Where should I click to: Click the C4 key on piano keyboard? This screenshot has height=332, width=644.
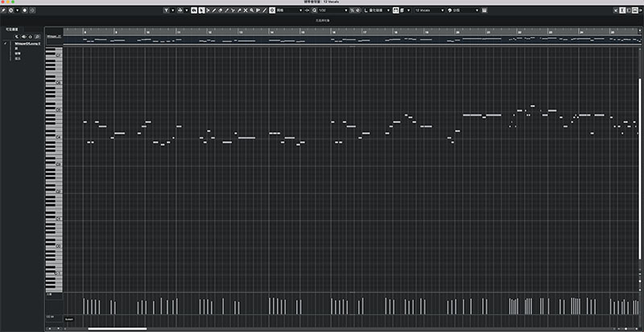pos(54,138)
